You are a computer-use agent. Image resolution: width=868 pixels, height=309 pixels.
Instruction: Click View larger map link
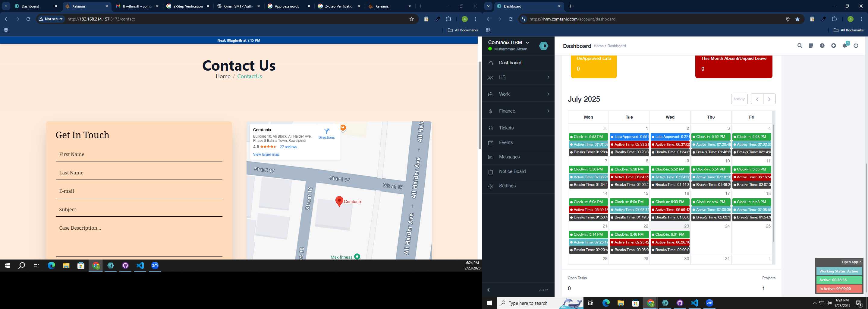[266, 154]
